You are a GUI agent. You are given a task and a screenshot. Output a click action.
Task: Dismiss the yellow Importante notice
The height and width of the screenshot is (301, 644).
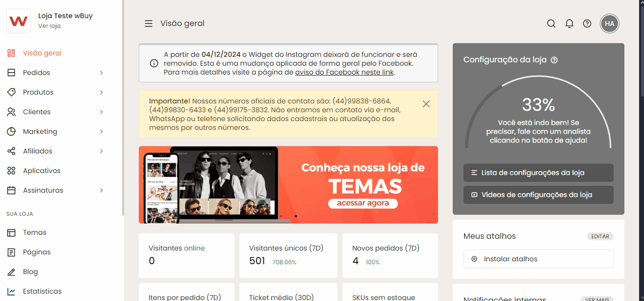click(x=426, y=104)
